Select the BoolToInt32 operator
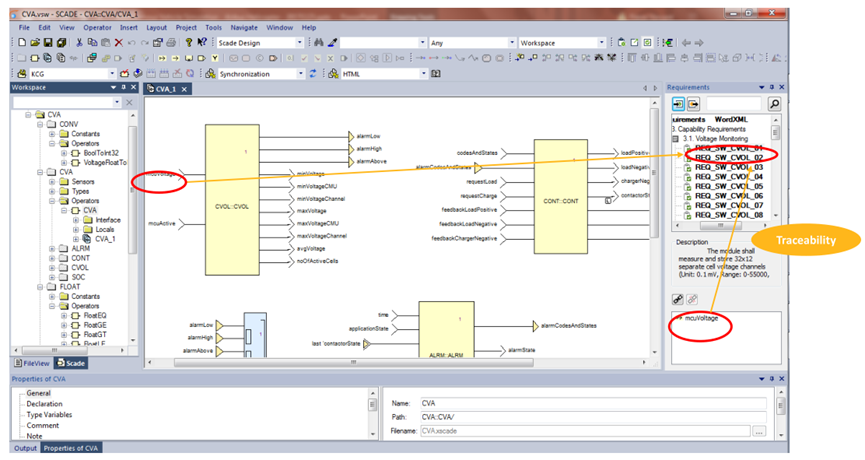Viewport: 865px width, 460px height. [101, 153]
